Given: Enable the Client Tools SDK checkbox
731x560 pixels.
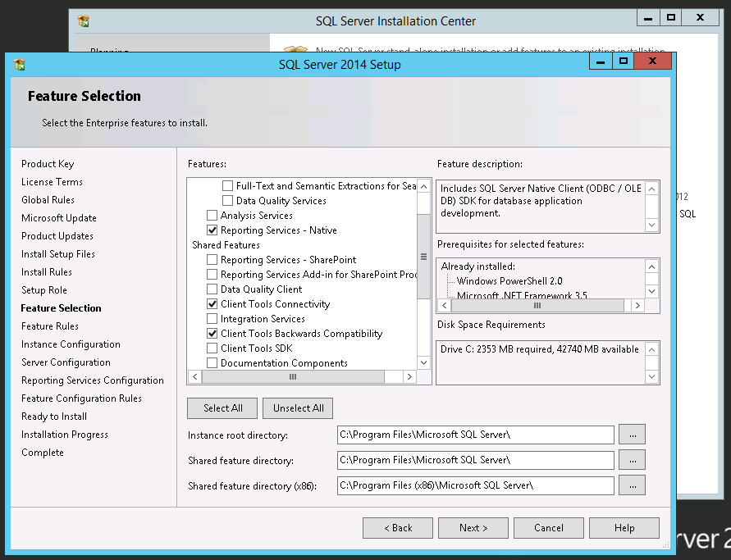Looking at the screenshot, I should tap(212, 348).
